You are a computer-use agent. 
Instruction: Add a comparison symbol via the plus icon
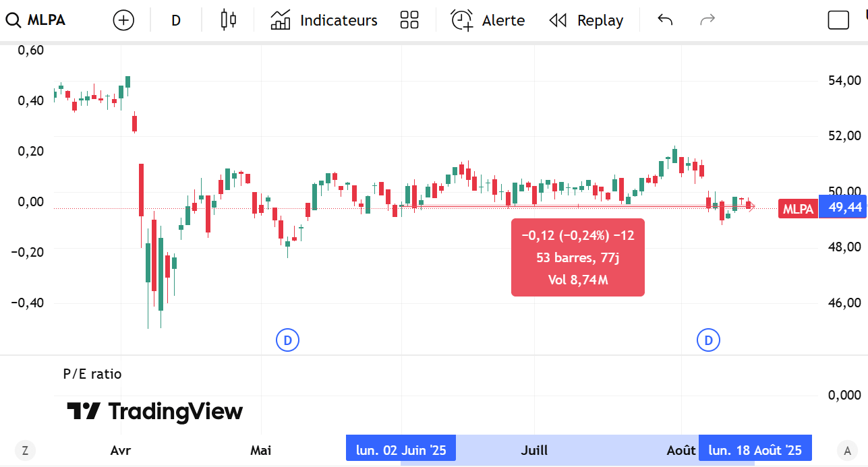[123, 20]
